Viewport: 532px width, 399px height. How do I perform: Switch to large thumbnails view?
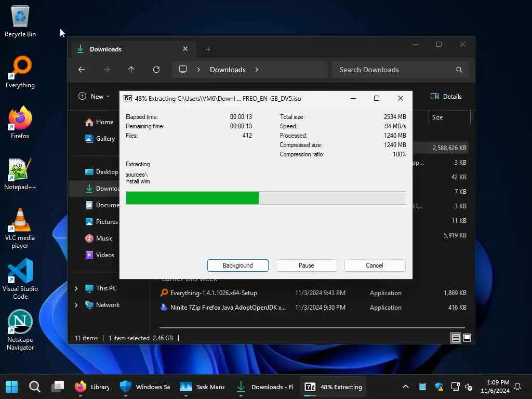point(467,338)
